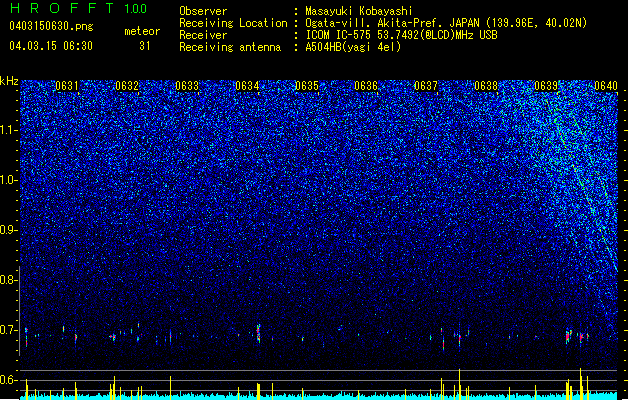
Task: Click the 1.1 kHz axis label
Action: tap(9, 130)
